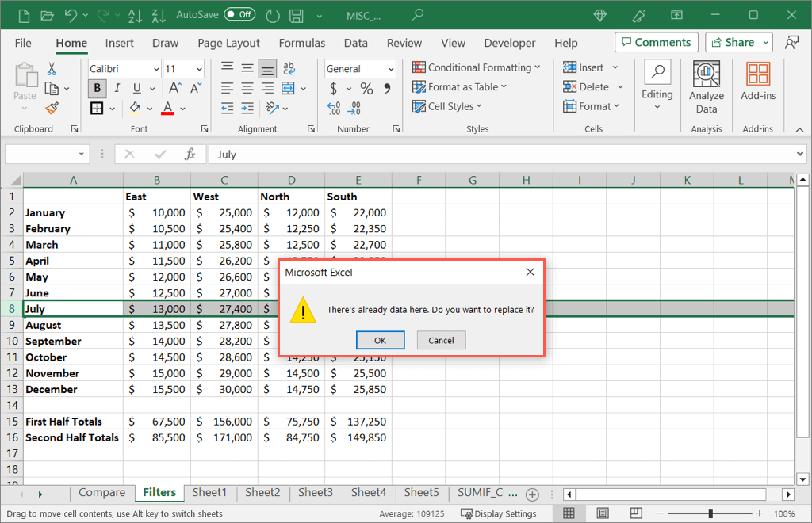The height and width of the screenshot is (523, 812).
Task: Open the Formulas ribbon tab
Action: (301, 43)
